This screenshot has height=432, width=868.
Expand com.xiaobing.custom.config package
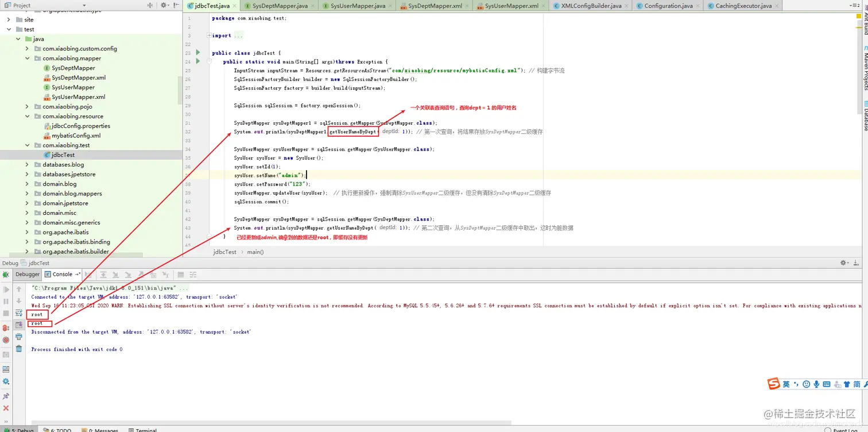click(x=28, y=49)
